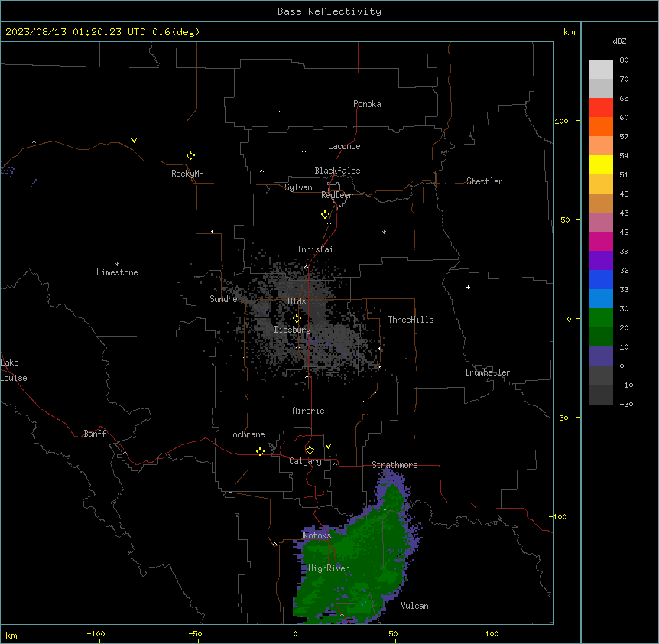Click the yellow marker south of RedDeer
This screenshot has height=644, width=659.
point(326,215)
